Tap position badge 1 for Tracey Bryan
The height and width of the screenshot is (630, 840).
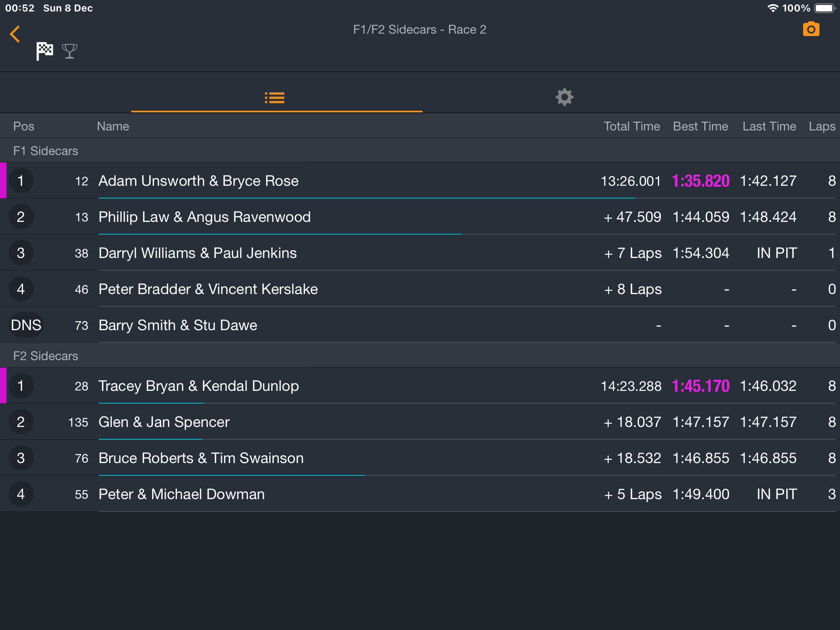tap(21, 386)
